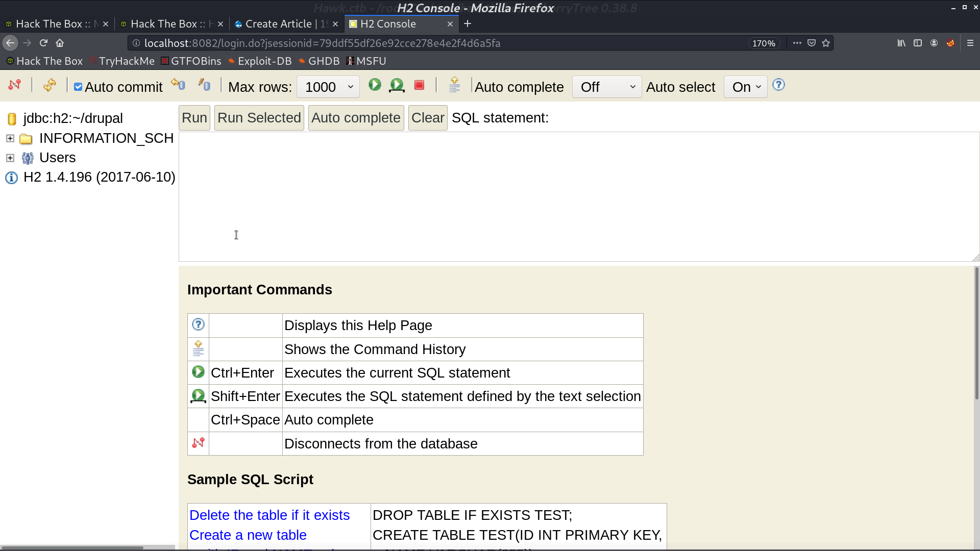980x551 pixels.
Task: Click the Clear button
Action: [428, 118]
